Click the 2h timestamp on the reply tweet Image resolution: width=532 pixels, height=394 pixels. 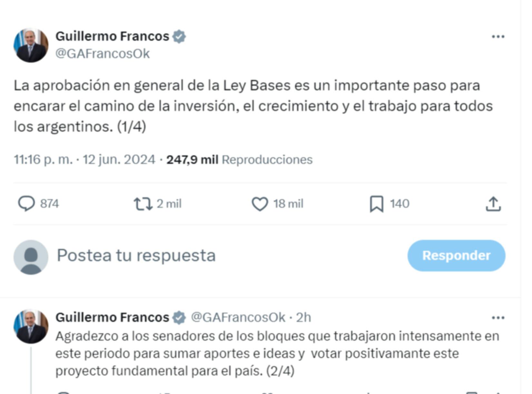coord(303,318)
